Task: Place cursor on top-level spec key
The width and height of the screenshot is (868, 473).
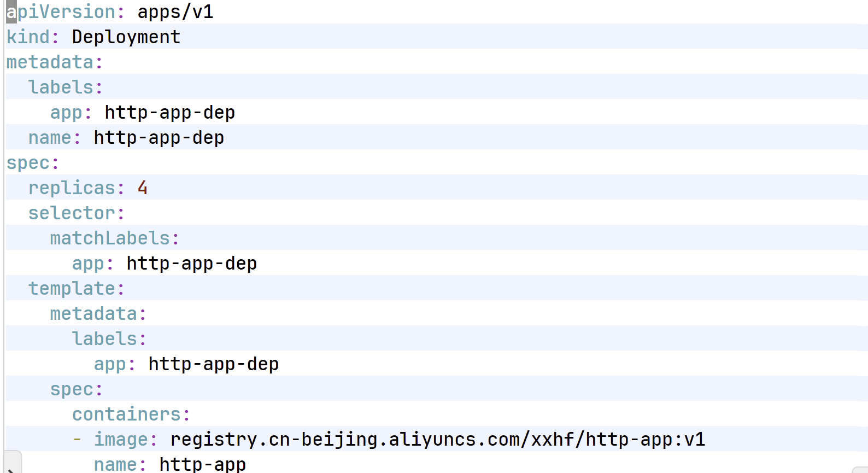Action: point(28,163)
